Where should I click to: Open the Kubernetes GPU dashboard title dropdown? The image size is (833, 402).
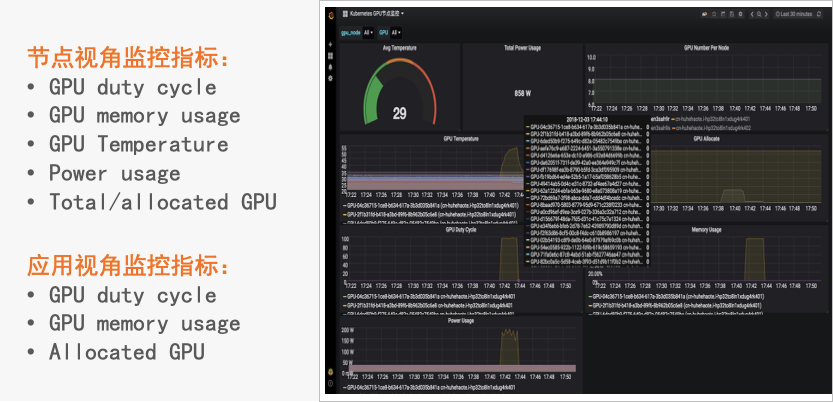373,13
